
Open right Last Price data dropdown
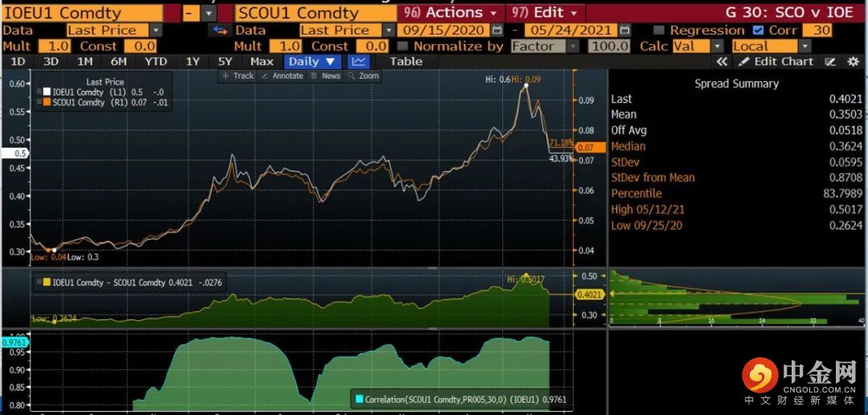(389, 31)
